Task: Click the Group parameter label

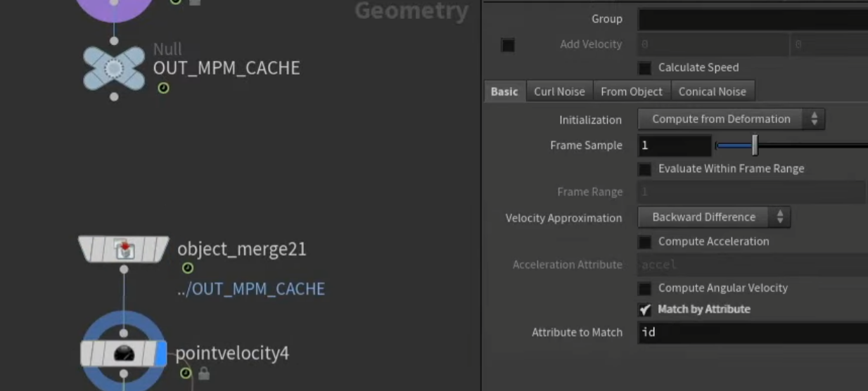Action: (x=606, y=19)
